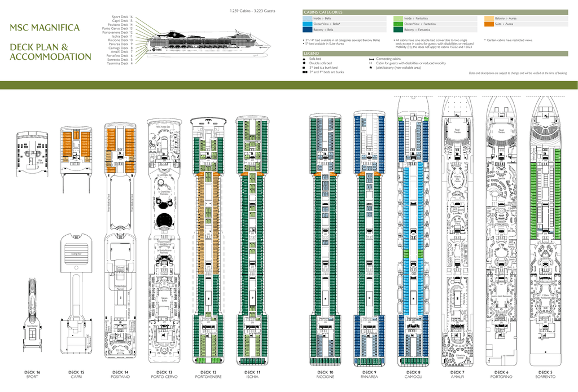This screenshot has width=578, height=392.
Task: Click 'Juliet balcony (non-walkable area)' legend text
Action: [398, 68]
